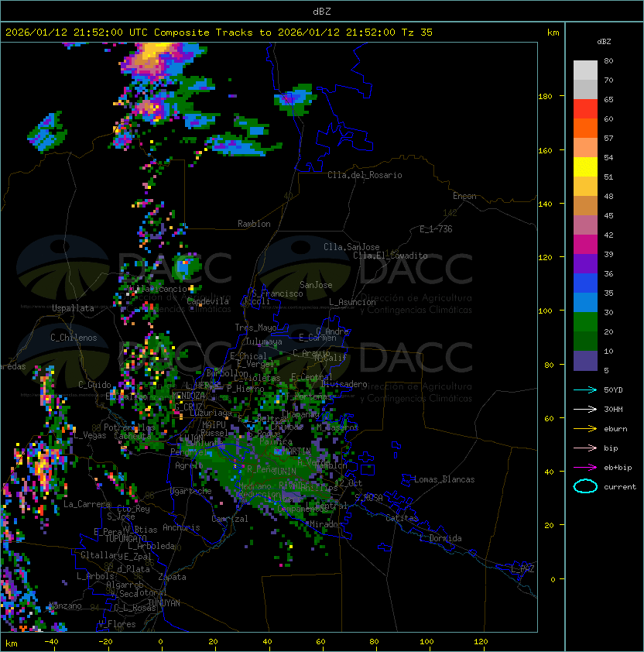The width and height of the screenshot is (644, 652).
Task: Click the Composite Tracks timestamp header line
Action: coord(219,33)
